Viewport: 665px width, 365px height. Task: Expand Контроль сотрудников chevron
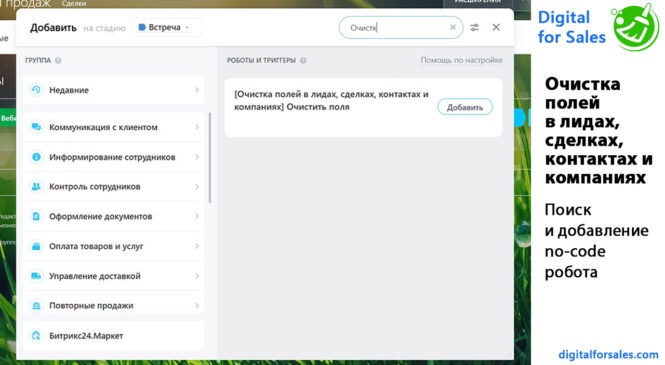197,187
